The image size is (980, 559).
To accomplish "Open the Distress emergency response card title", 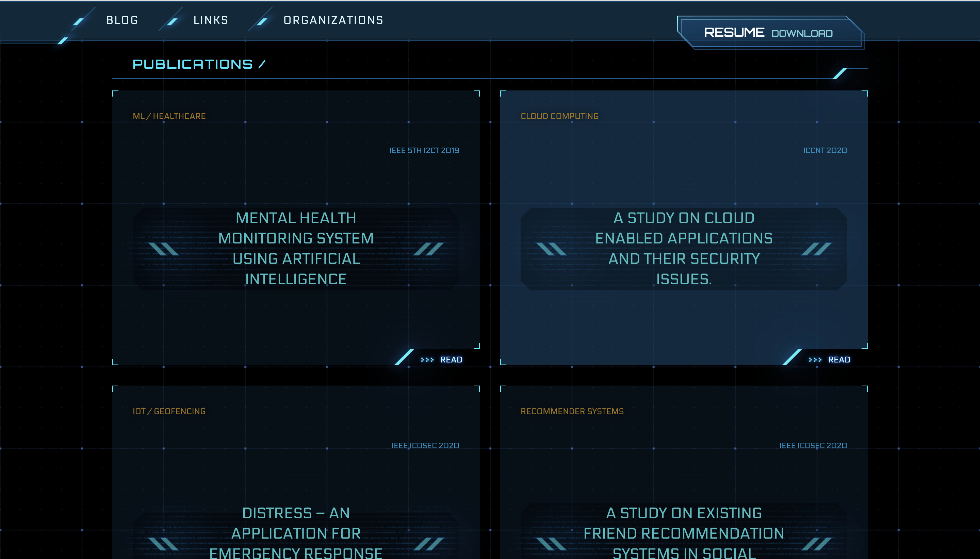I will point(296,533).
